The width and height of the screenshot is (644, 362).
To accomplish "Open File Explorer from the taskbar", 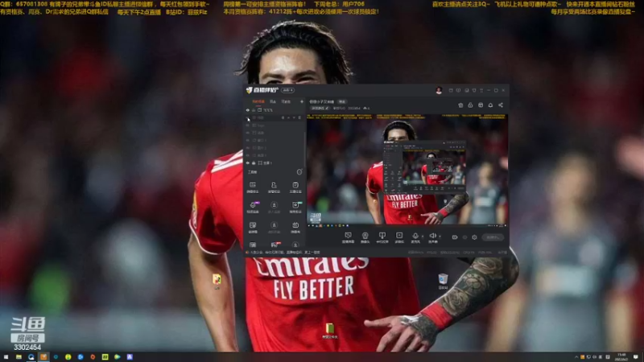I will pos(19,357).
